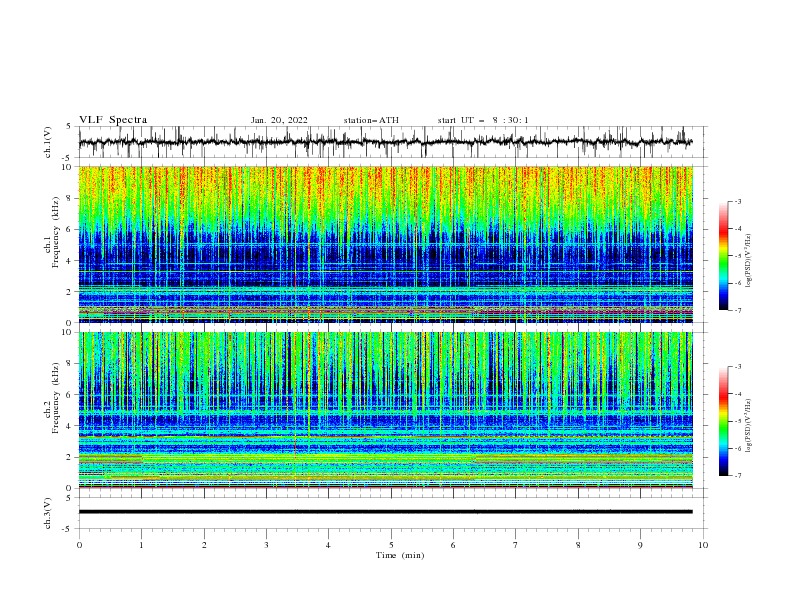Click the "3" tick on the time axis
Image resolution: width=792 pixels, height=612 pixels.
coord(266,545)
